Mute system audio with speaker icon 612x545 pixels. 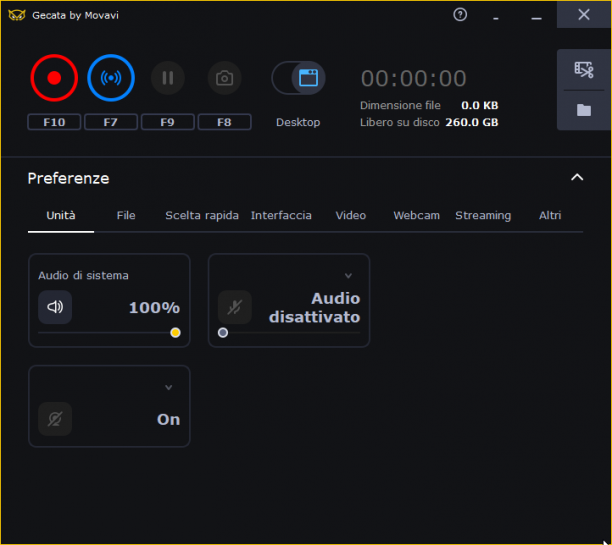55,307
